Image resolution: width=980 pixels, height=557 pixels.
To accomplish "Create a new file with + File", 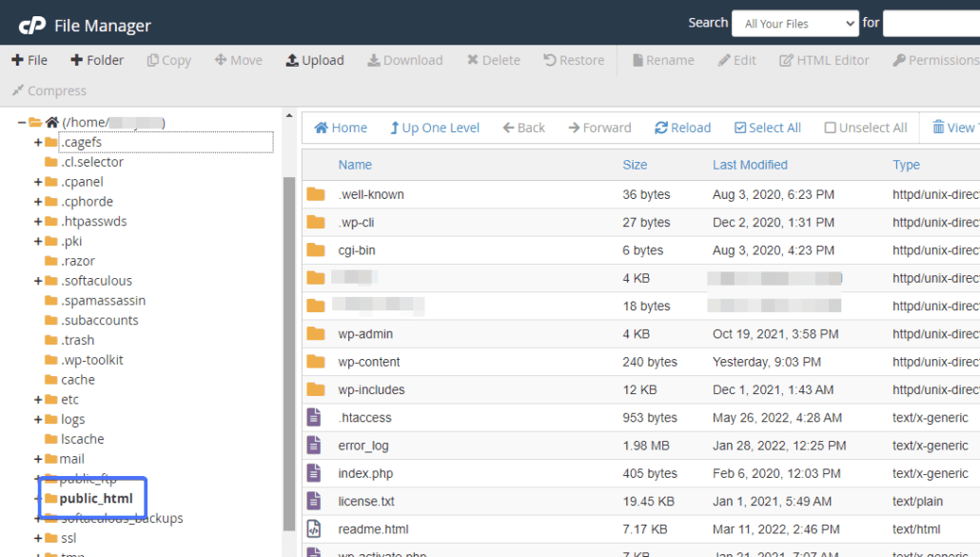I will tap(29, 60).
